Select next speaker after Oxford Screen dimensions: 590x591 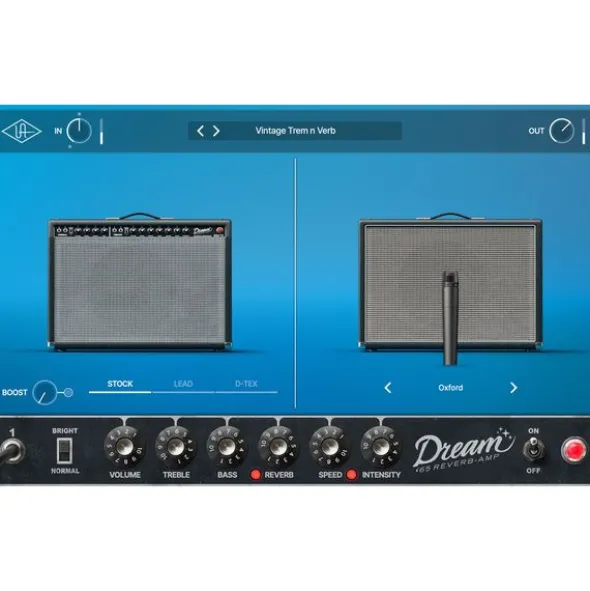[513, 388]
